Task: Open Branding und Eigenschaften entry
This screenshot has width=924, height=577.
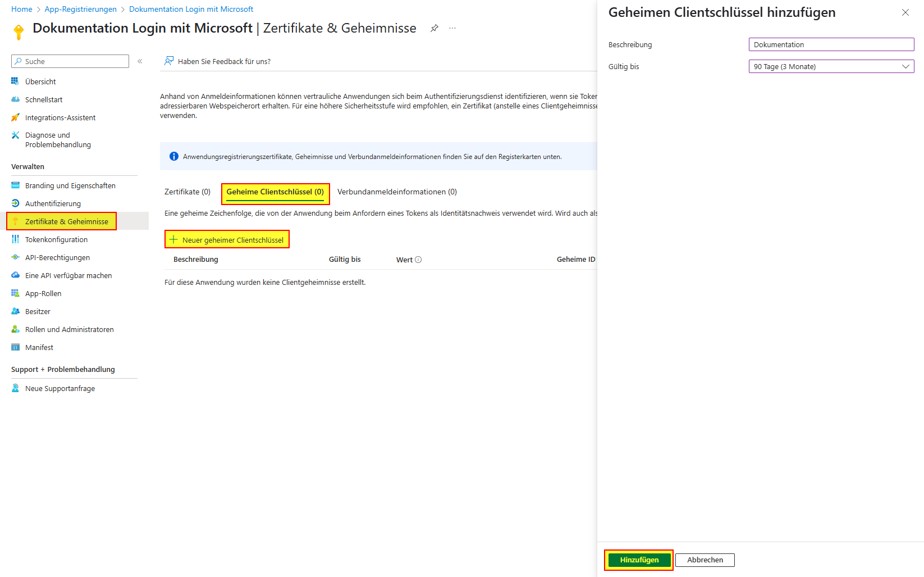Action: coord(70,185)
